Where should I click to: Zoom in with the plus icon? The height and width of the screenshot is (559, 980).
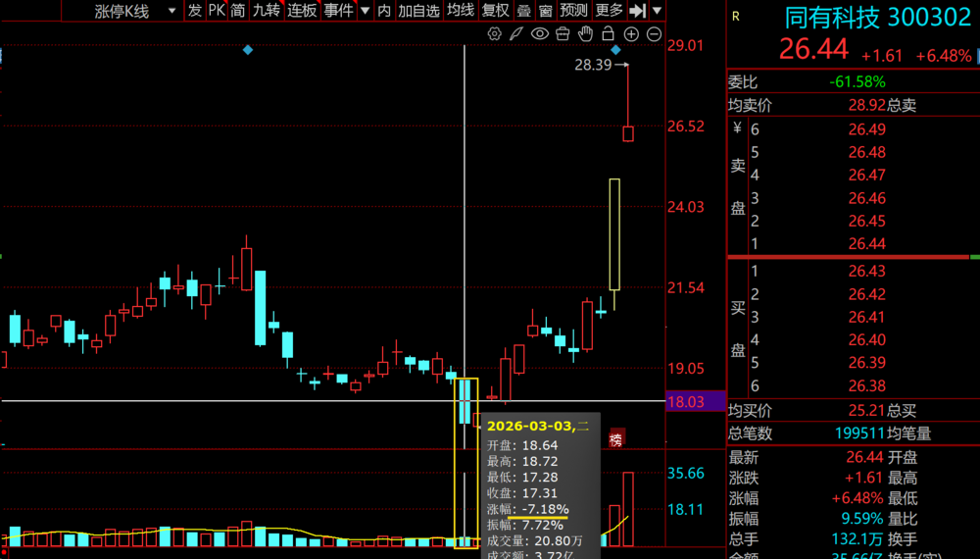tap(631, 34)
